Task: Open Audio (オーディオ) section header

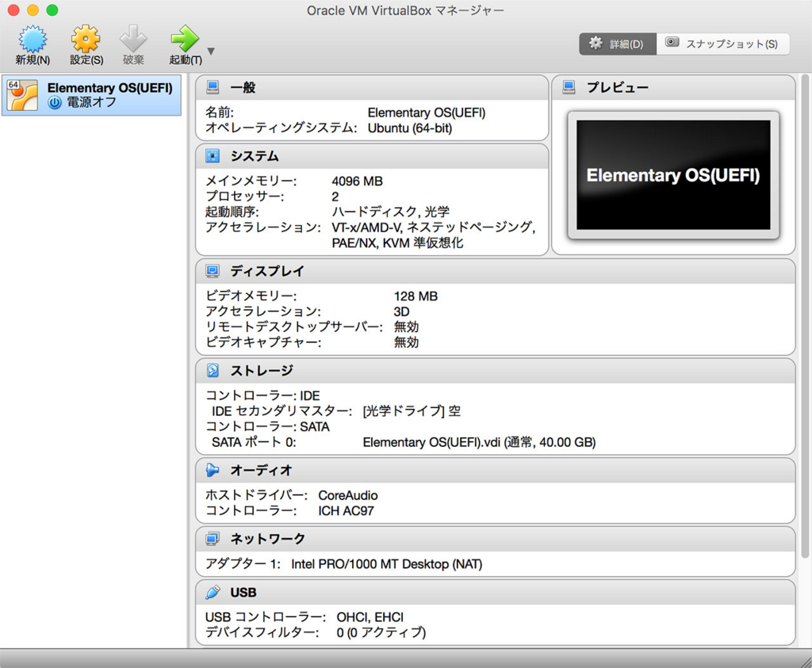Action: click(495, 471)
